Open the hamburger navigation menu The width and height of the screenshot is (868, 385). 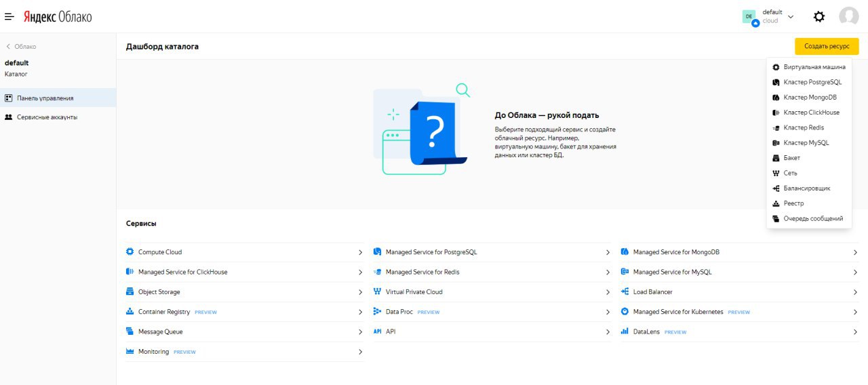pyautogui.click(x=9, y=16)
